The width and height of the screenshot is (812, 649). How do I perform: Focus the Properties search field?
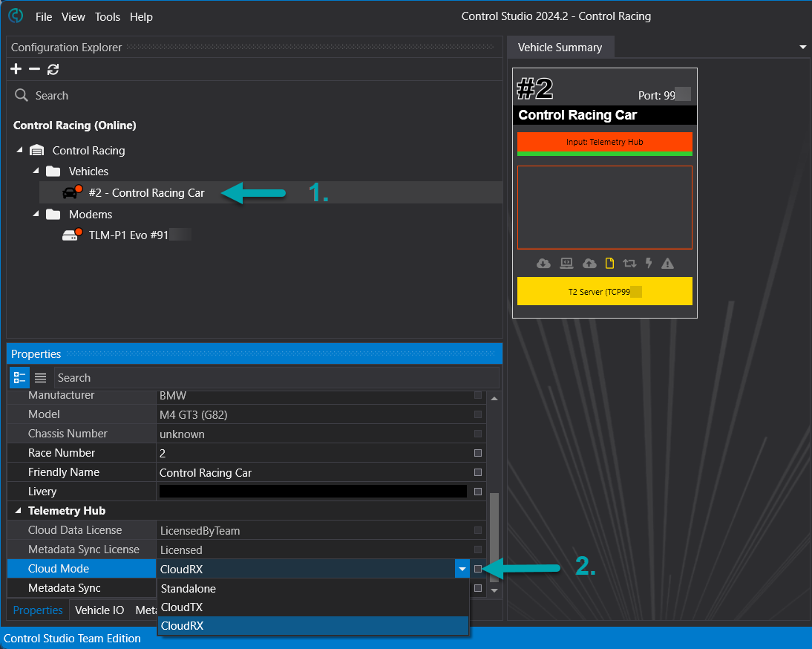(277, 377)
